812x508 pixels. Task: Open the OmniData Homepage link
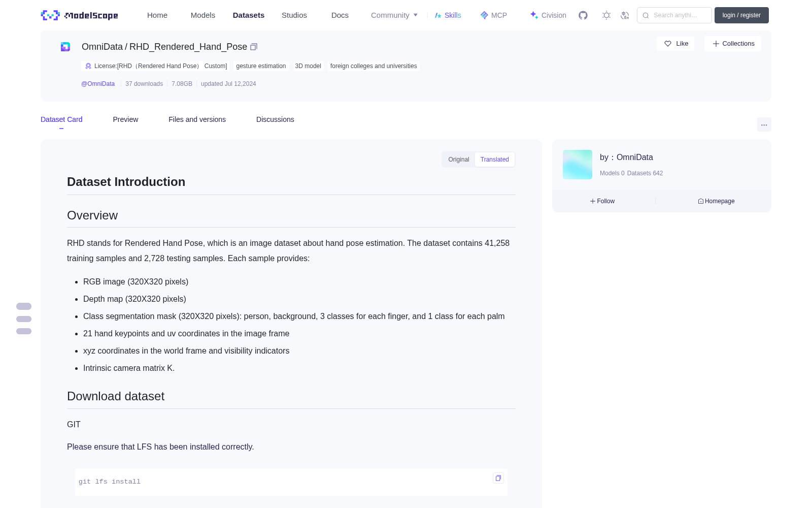click(716, 201)
